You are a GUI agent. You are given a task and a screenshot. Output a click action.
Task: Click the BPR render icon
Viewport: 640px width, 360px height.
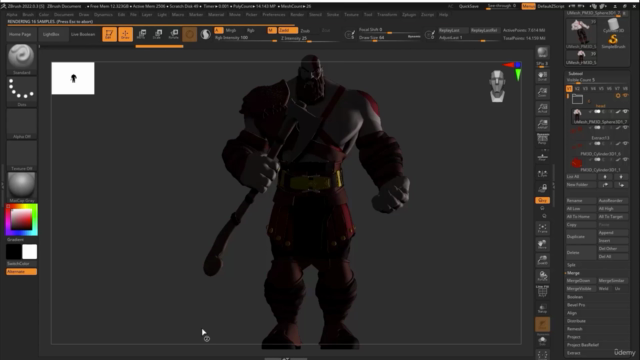tap(542, 52)
